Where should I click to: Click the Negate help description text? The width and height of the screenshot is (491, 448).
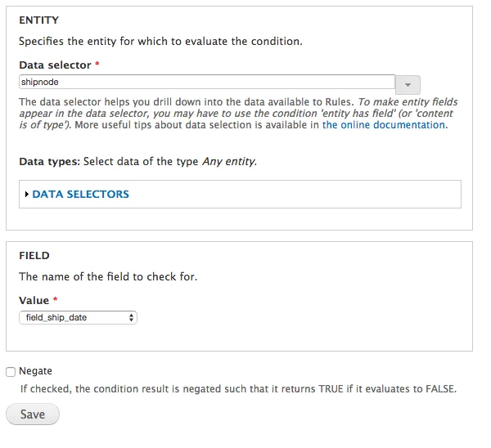pos(238,389)
